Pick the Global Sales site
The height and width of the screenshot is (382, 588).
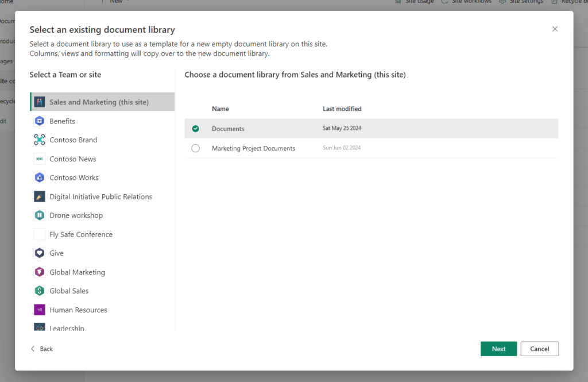click(102, 291)
